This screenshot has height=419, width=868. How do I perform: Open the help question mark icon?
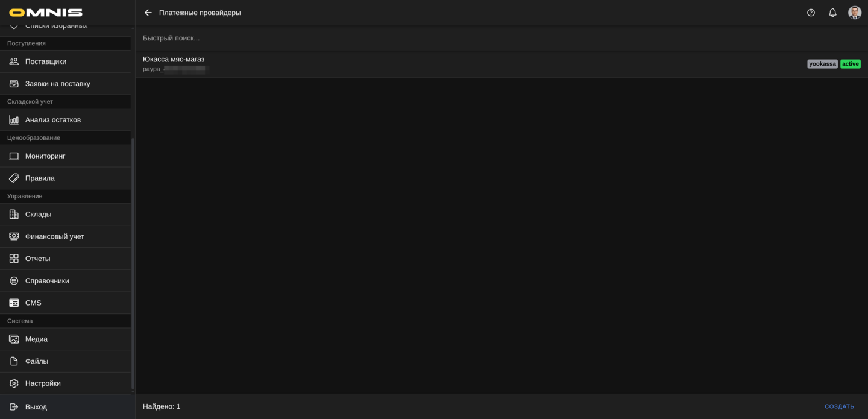[811, 13]
